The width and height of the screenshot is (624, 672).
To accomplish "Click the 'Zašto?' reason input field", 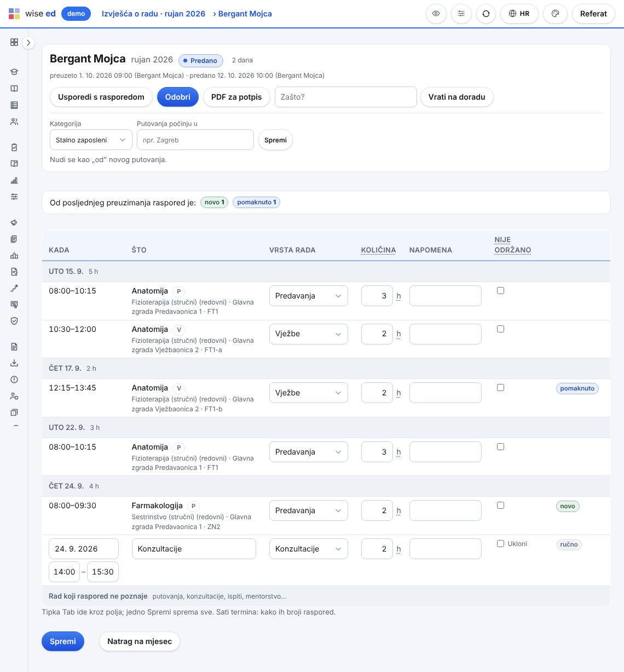I will 346,97.
